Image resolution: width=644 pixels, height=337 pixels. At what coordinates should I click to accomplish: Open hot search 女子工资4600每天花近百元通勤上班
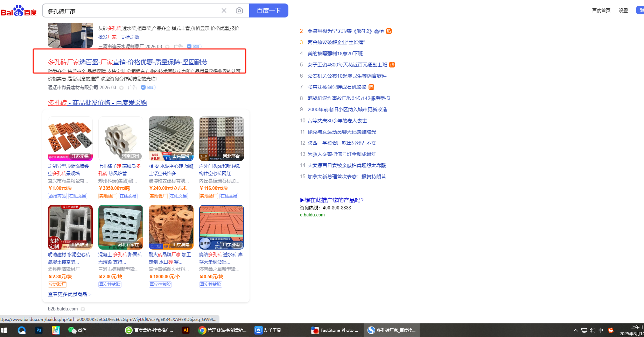click(x=348, y=65)
